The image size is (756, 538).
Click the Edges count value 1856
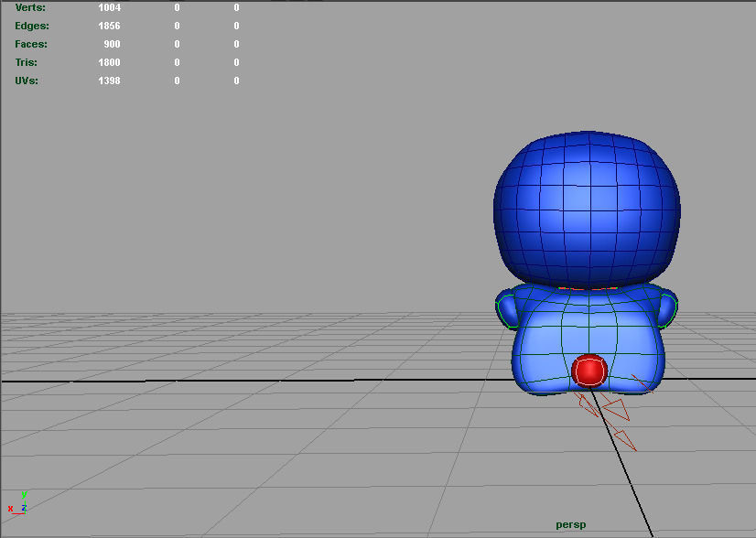(x=109, y=26)
